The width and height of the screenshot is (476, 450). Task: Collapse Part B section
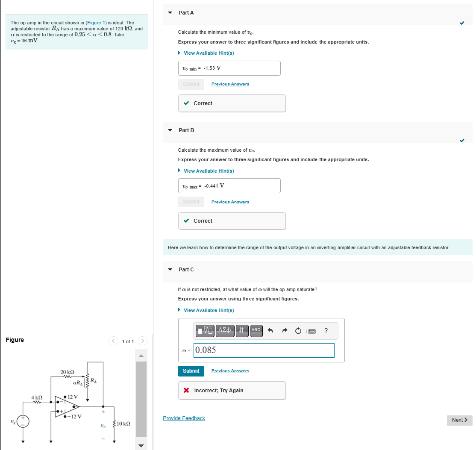coord(170,130)
